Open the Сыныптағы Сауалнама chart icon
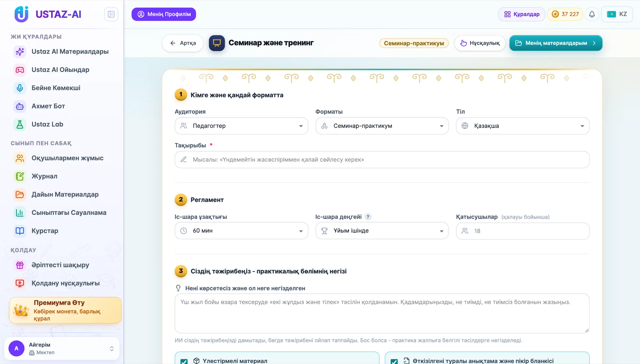 click(x=20, y=213)
